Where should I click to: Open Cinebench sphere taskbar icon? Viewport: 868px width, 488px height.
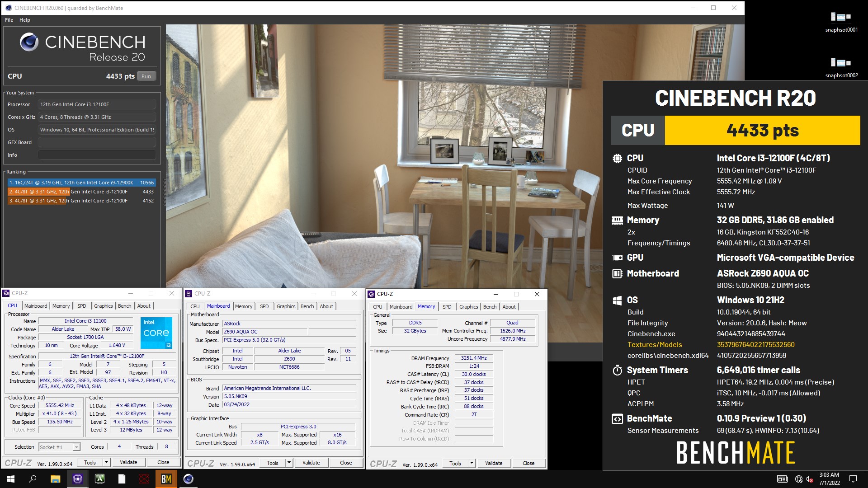click(189, 479)
